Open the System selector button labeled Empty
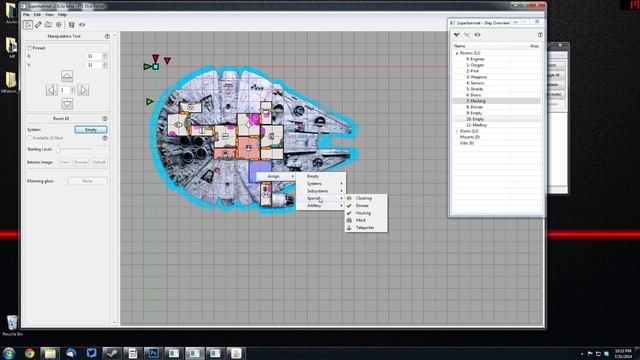This screenshot has height=360, width=640. [x=91, y=130]
